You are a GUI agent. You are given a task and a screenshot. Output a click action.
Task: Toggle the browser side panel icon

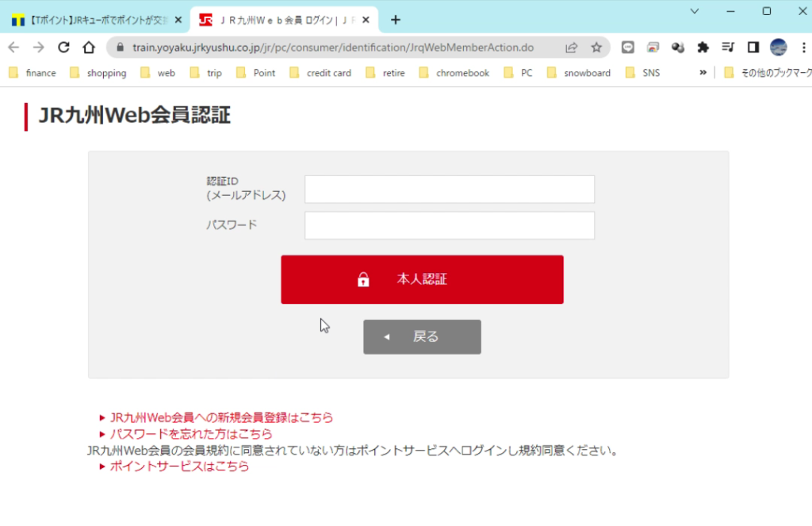tap(753, 48)
